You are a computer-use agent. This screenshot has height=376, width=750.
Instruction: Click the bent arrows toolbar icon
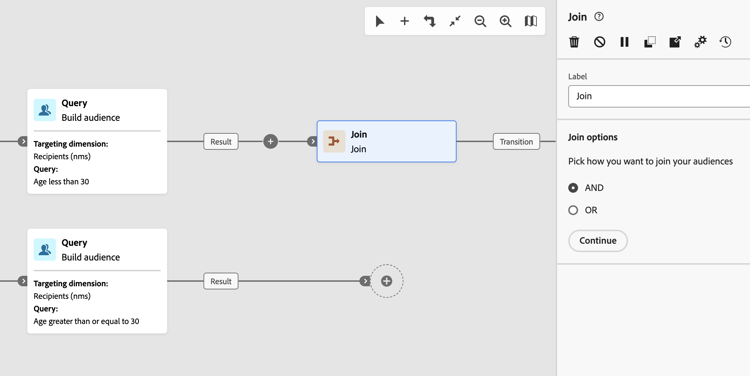point(430,21)
